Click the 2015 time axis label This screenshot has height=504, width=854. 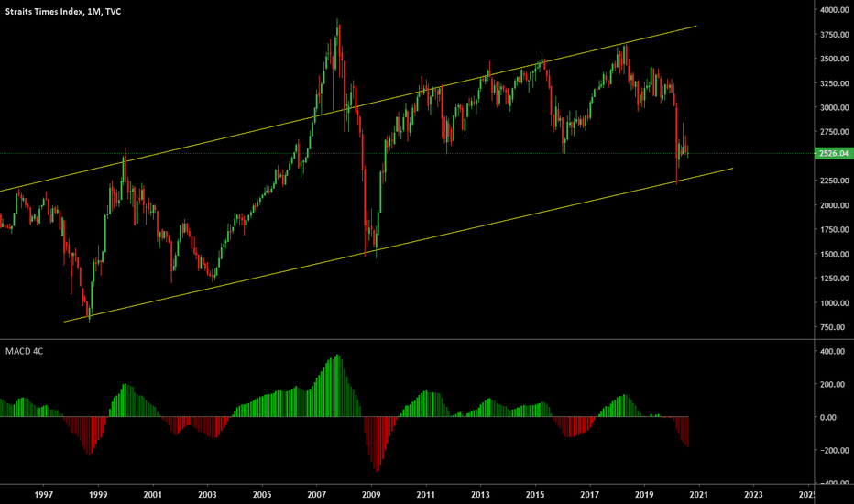535,495
